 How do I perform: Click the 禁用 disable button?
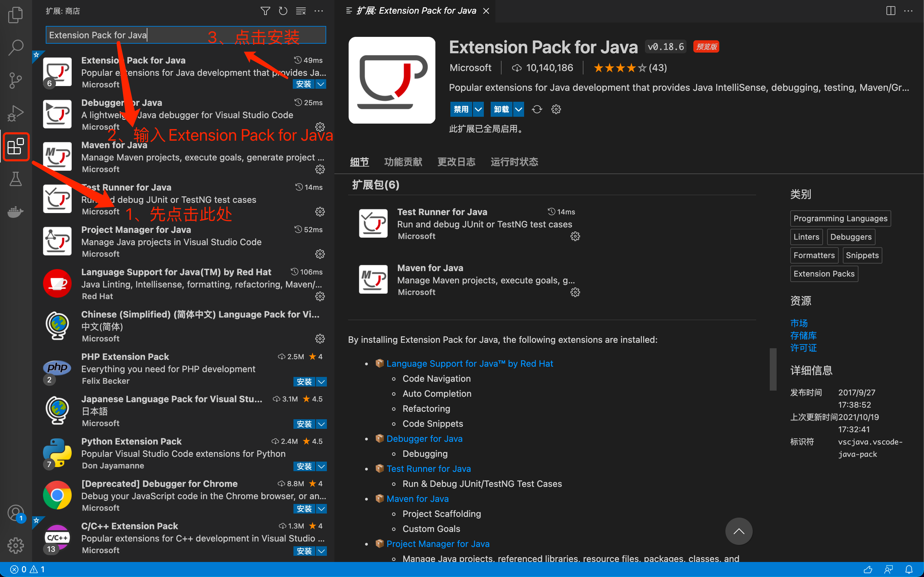coord(461,109)
